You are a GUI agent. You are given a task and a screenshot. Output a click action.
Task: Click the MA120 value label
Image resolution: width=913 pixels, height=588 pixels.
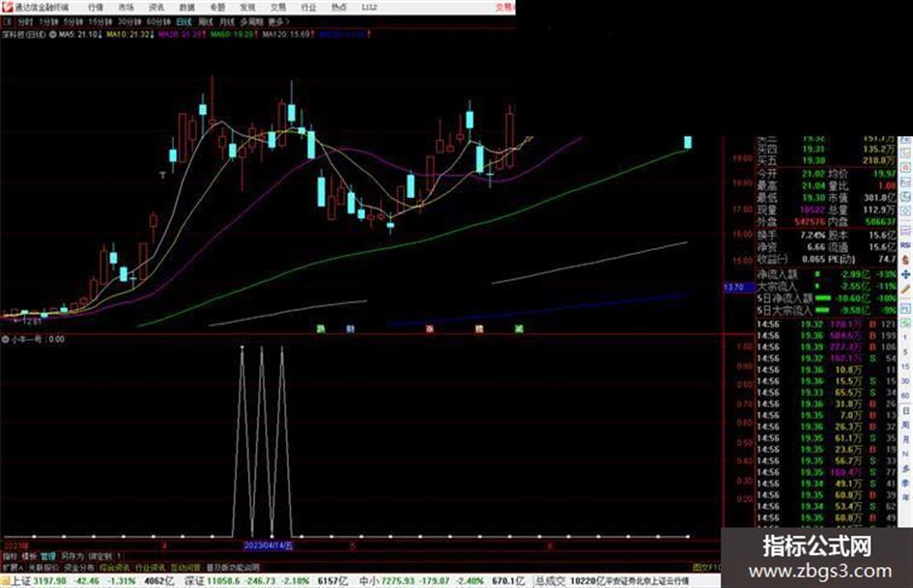tap(287, 35)
